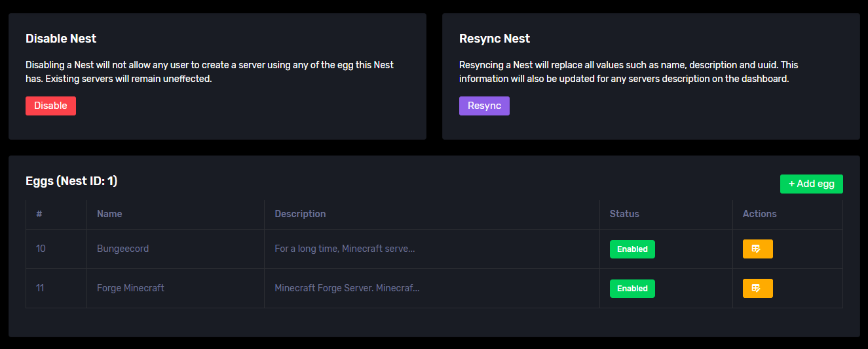Click the # column header

coord(39,214)
